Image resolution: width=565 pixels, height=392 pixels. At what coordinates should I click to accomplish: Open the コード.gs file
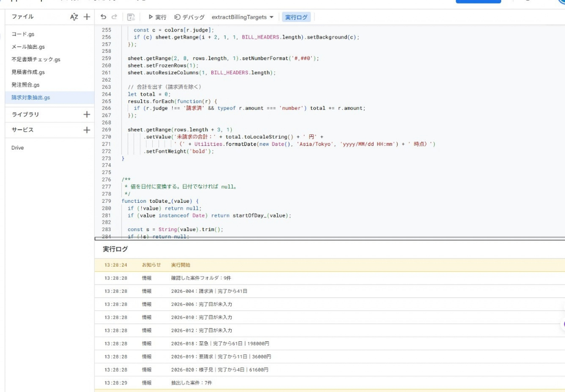[x=23, y=34]
